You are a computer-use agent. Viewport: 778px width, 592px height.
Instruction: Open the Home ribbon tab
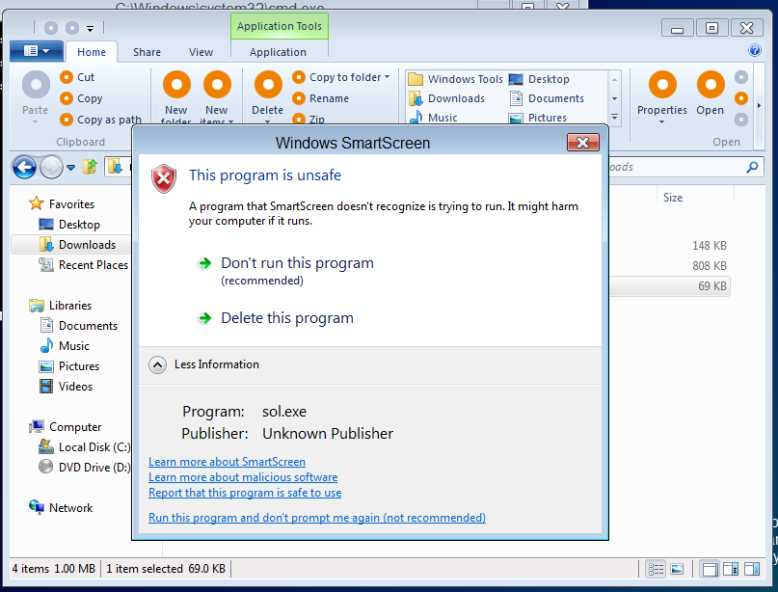tap(91, 52)
